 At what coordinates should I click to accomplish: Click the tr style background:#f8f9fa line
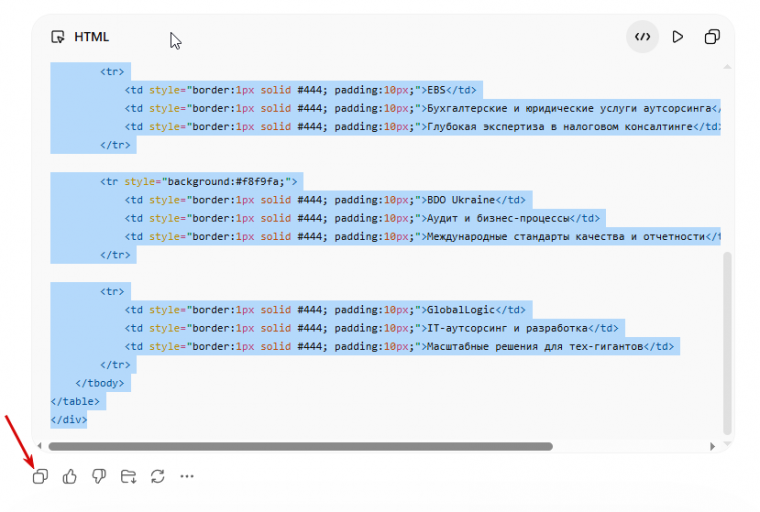(x=199, y=182)
